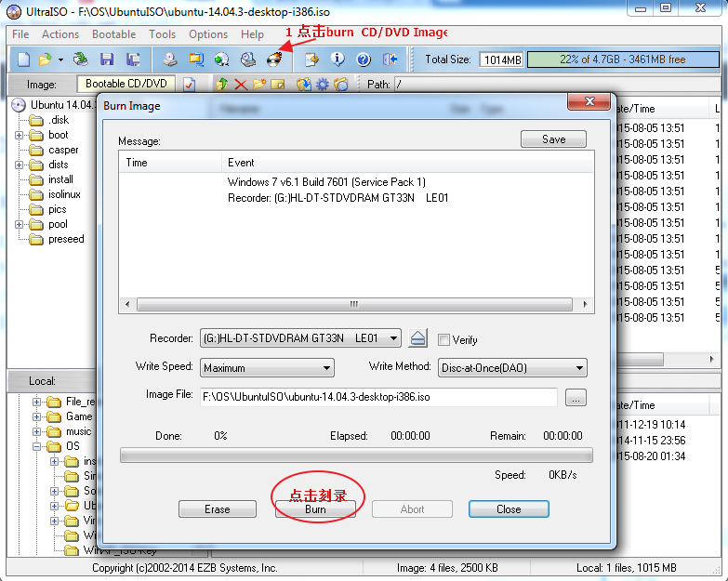Image resolution: width=728 pixels, height=581 pixels.
Task: Click the New Folder star icon
Action: [x=259, y=85]
